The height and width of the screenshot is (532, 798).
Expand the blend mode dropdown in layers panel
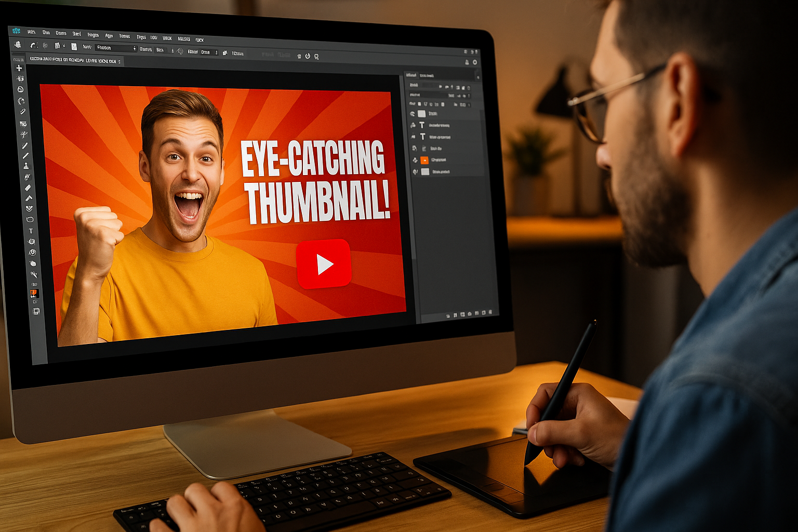(x=429, y=95)
